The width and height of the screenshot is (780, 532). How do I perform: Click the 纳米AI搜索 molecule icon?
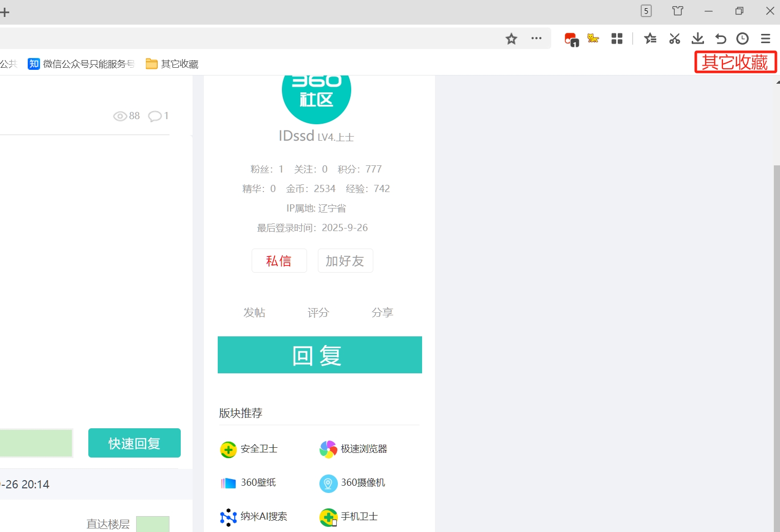[229, 517]
